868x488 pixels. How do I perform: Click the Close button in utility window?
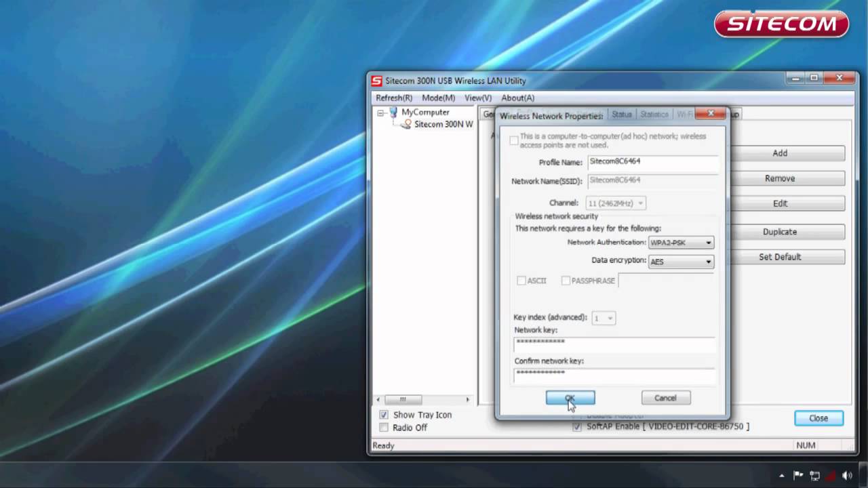[818, 418]
